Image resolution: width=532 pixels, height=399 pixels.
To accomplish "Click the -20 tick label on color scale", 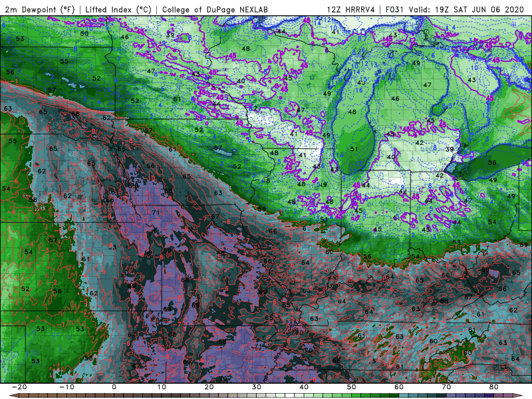I will coord(19,387).
